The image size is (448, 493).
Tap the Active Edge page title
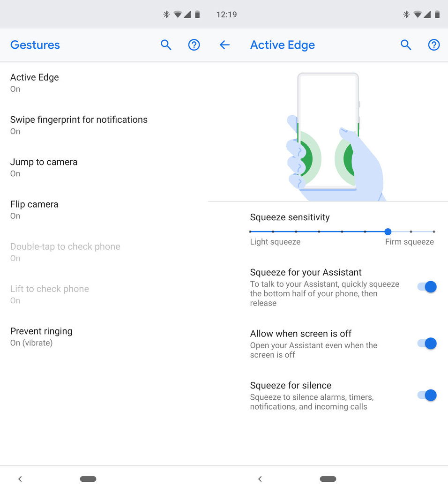coord(282,45)
